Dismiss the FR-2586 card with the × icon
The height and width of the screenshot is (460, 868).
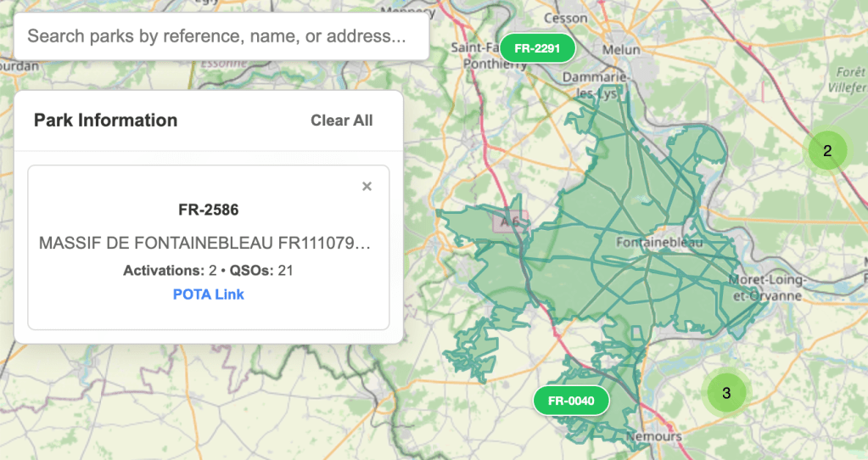tap(367, 187)
